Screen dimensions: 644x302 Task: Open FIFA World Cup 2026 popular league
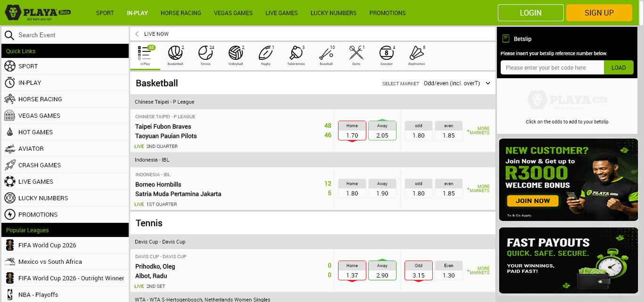pos(65,245)
